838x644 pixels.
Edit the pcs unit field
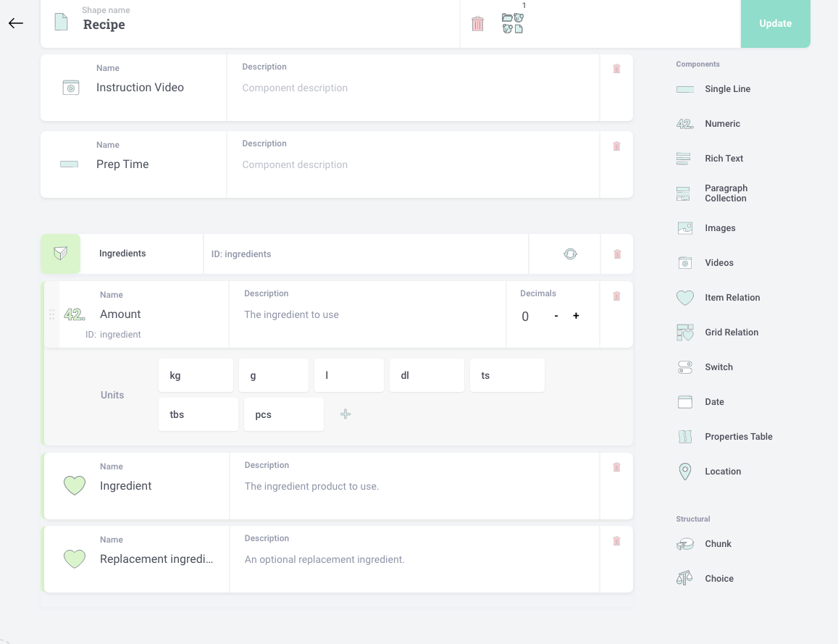(x=284, y=414)
